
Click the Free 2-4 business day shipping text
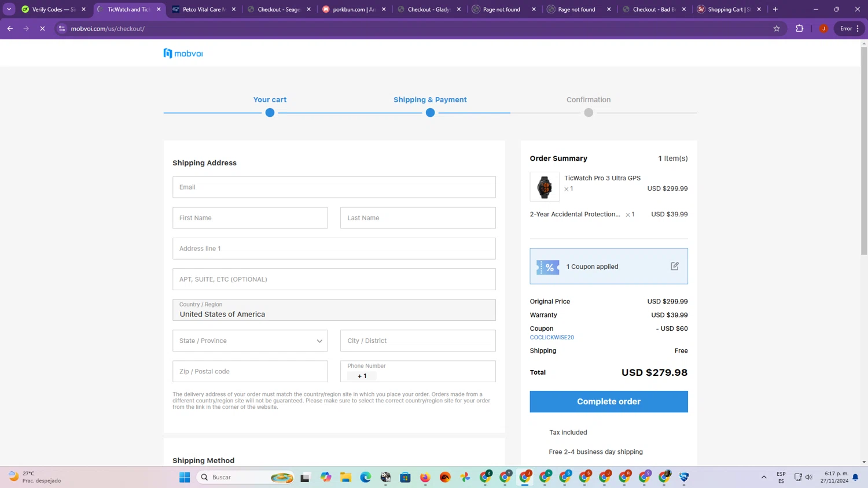click(x=595, y=452)
